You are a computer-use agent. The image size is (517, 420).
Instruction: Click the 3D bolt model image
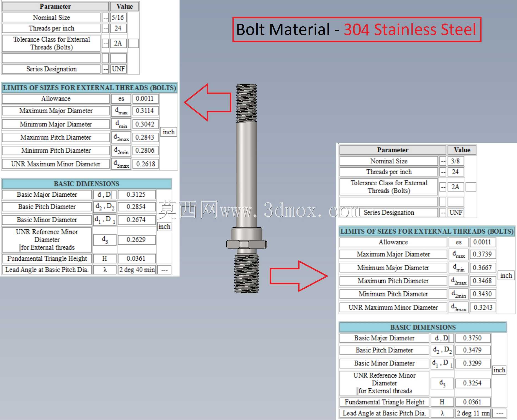[247, 188]
